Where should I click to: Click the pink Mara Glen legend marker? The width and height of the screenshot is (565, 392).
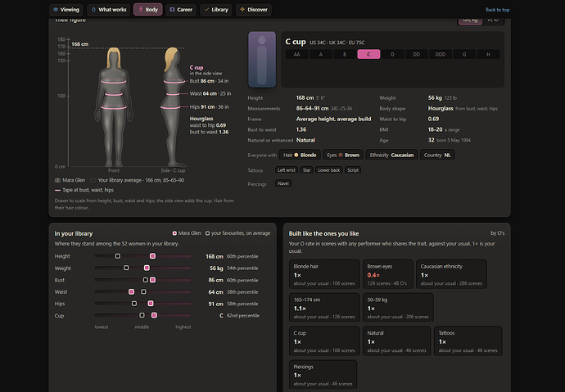click(174, 233)
